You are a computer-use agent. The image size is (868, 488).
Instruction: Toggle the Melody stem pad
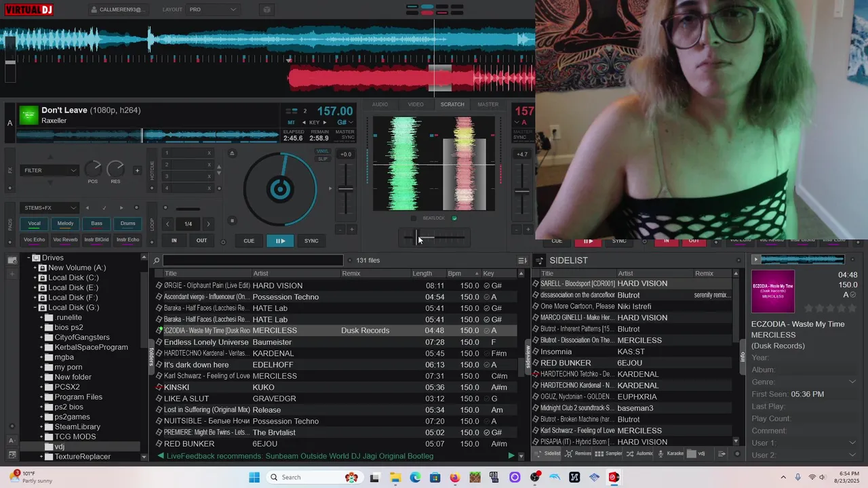pos(65,223)
